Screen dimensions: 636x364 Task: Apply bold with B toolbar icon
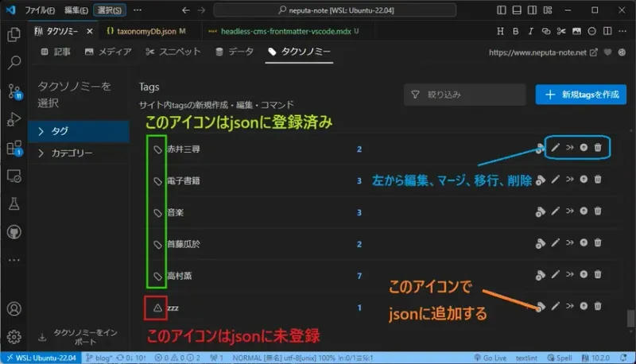(515, 31)
